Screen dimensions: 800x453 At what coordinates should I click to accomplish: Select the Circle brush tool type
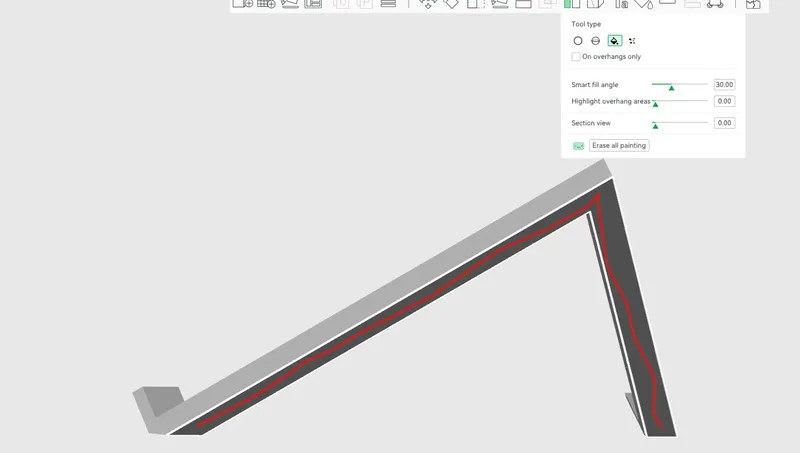click(x=578, y=41)
